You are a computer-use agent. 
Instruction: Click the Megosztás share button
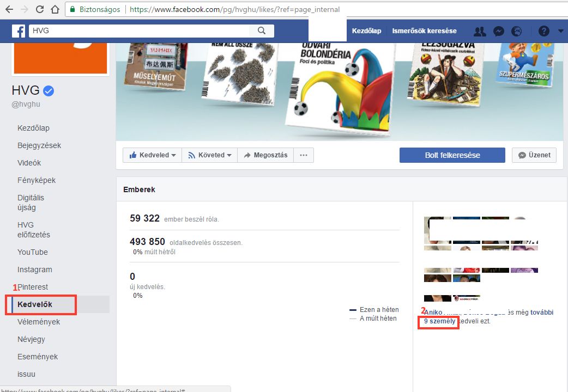coord(265,155)
